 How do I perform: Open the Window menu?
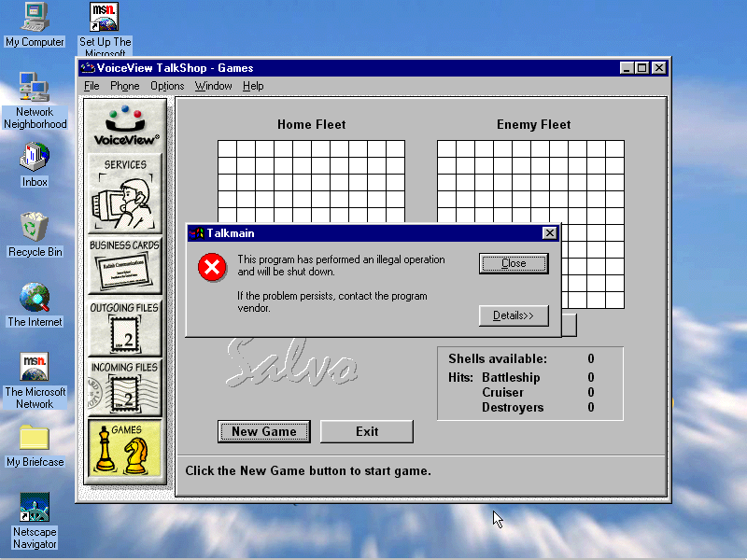click(213, 86)
